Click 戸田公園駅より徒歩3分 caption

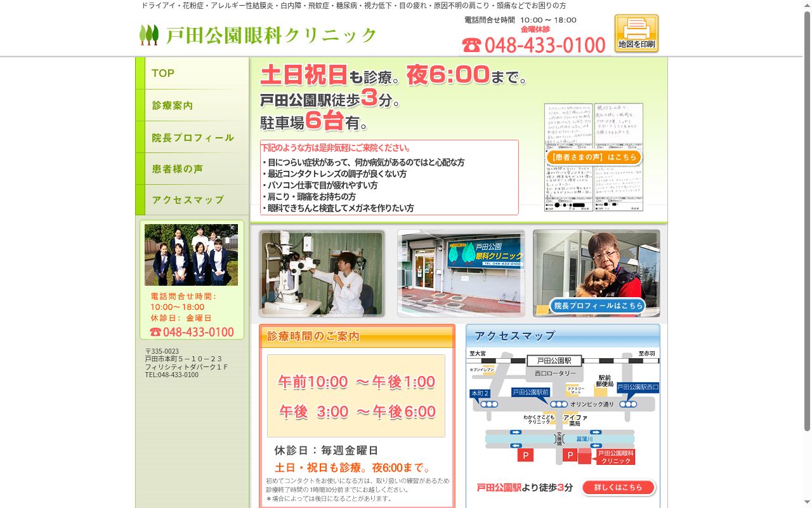(x=525, y=488)
